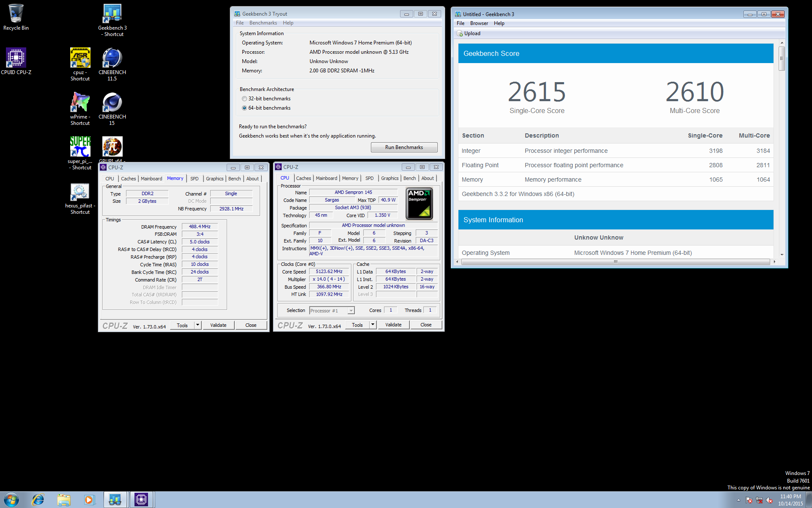Launch CINEBENCH 15 from desktop
812x508 pixels.
(x=112, y=109)
